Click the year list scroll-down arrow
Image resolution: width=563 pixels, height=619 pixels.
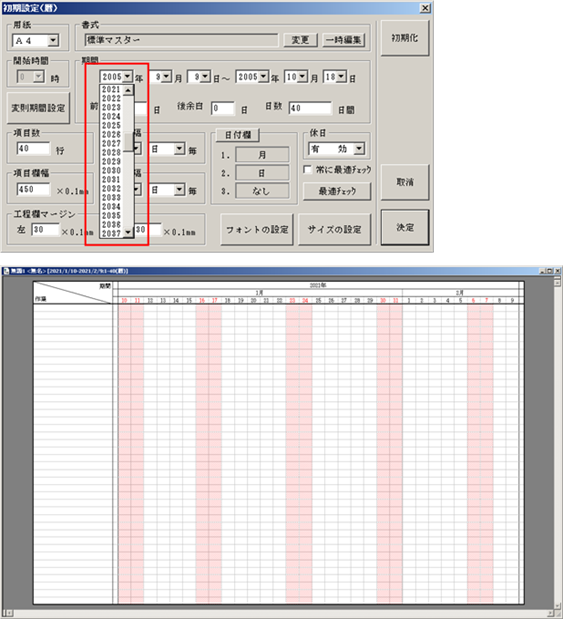coord(128,233)
